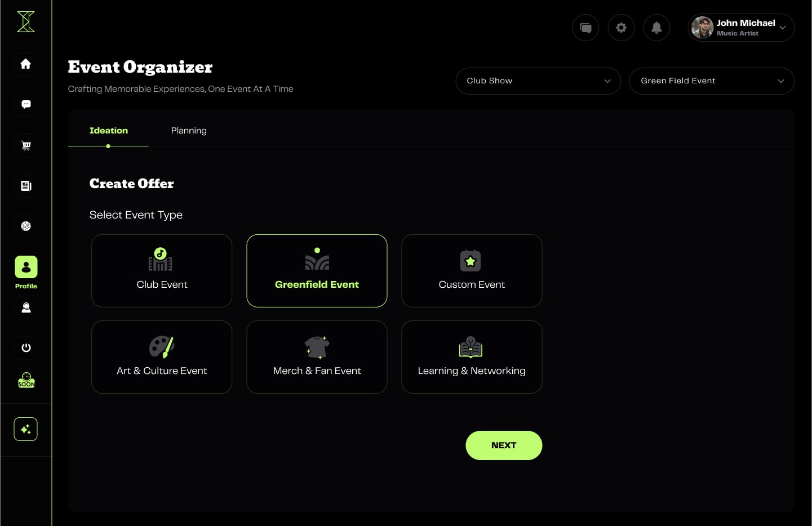
Task: Open the shopping cart sidebar icon
Action: coord(26,145)
